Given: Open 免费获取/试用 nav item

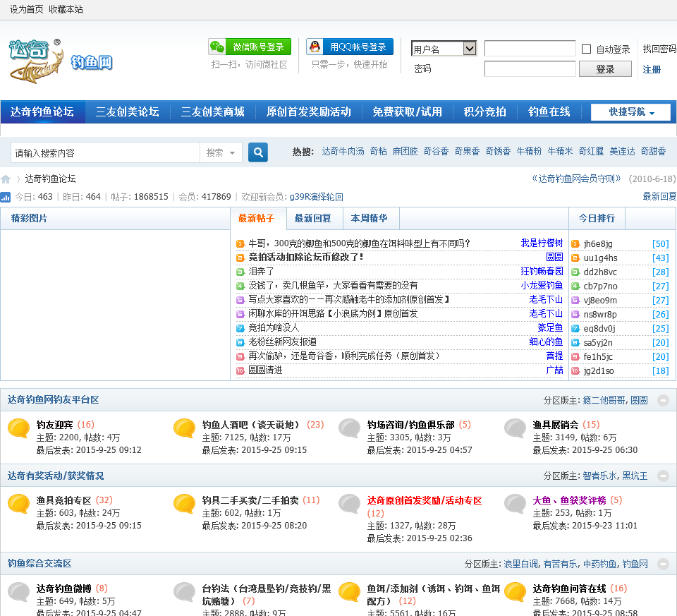Looking at the screenshot, I should click(x=407, y=112).
